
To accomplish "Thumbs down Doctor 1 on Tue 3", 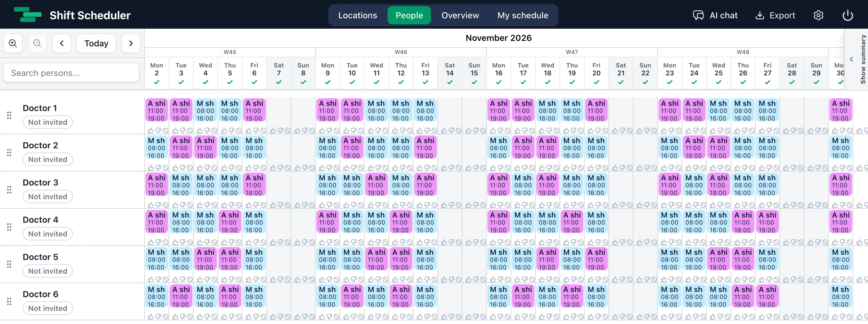I will pyautogui.click(x=183, y=131).
